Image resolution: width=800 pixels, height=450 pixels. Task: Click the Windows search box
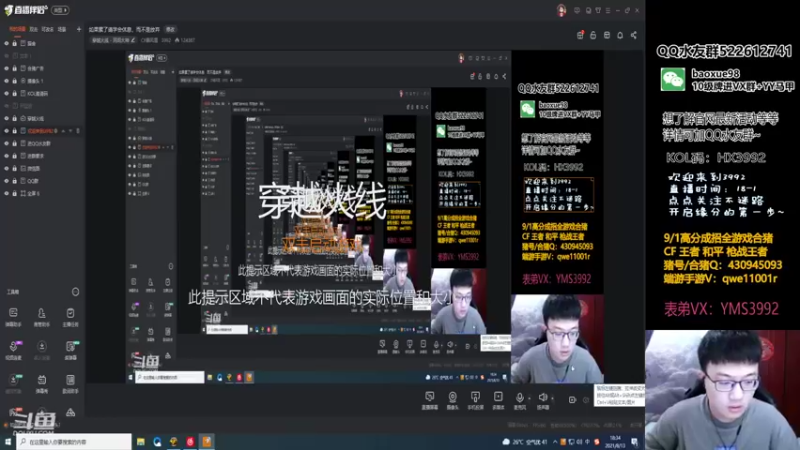[x=74, y=442]
